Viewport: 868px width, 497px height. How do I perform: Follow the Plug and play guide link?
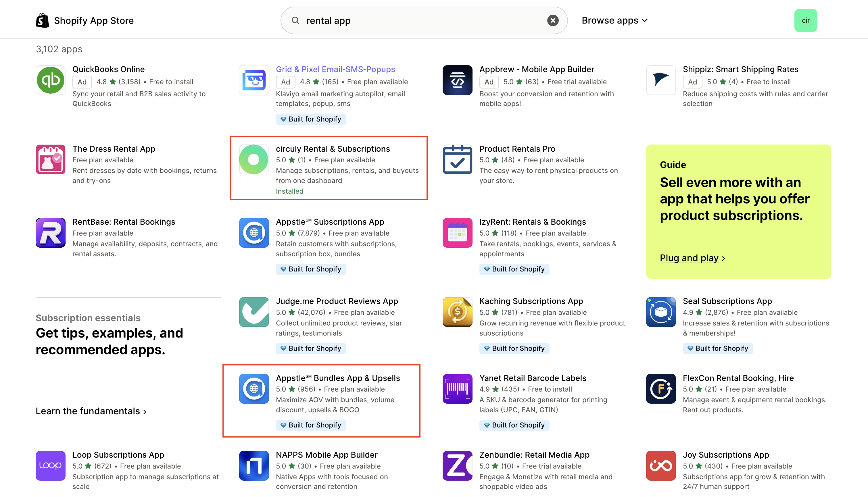[692, 258]
